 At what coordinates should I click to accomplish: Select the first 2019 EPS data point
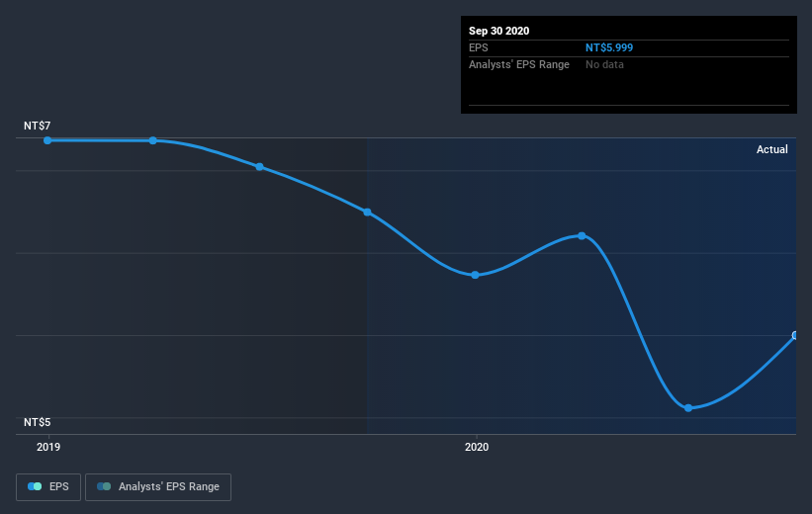(x=47, y=140)
